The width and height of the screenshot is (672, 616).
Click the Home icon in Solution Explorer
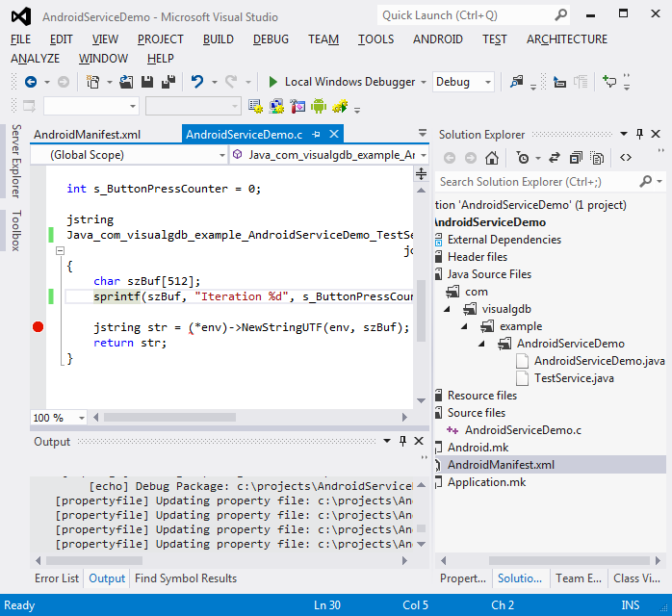(x=492, y=158)
